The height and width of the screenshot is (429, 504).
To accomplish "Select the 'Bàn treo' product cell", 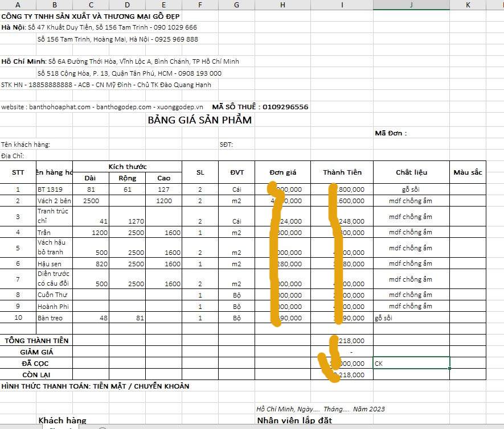I will point(54,318).
